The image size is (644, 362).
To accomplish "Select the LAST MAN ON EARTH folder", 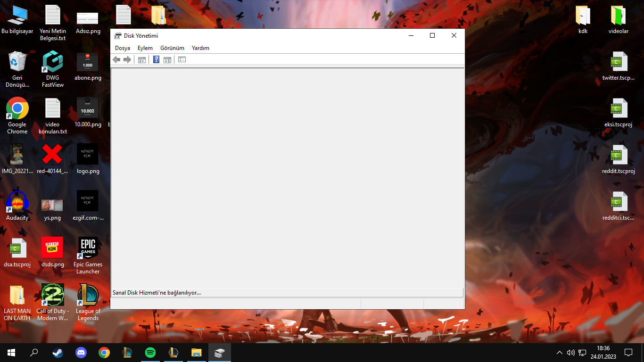I will click(17, 303).
